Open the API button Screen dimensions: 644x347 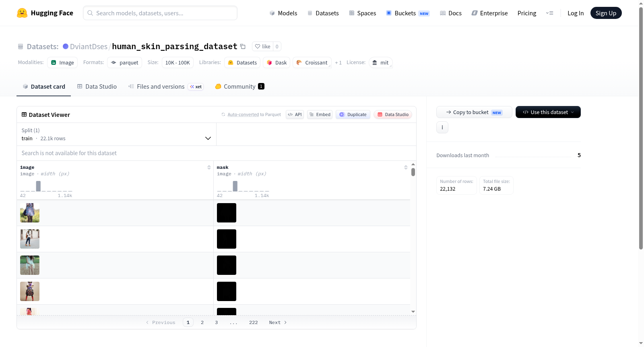[295, 114]
